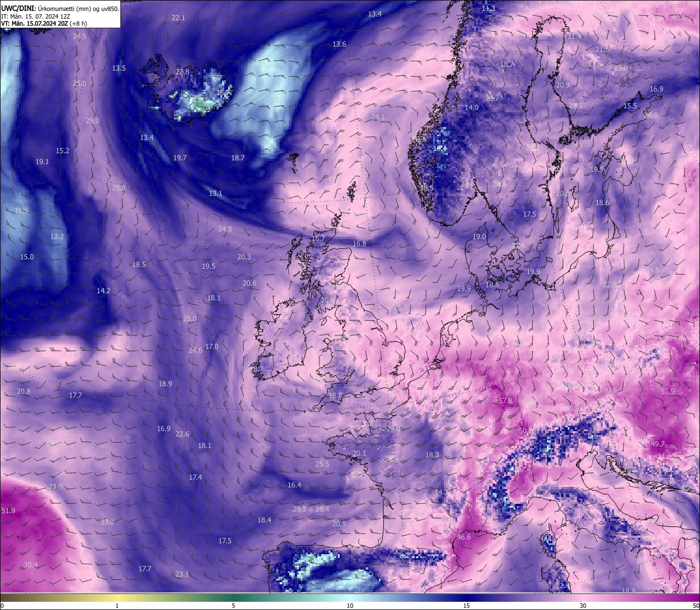This screenshot has height=610, width=700.
Task: Select the 22.1 value at the top
Action: point(178,18)
